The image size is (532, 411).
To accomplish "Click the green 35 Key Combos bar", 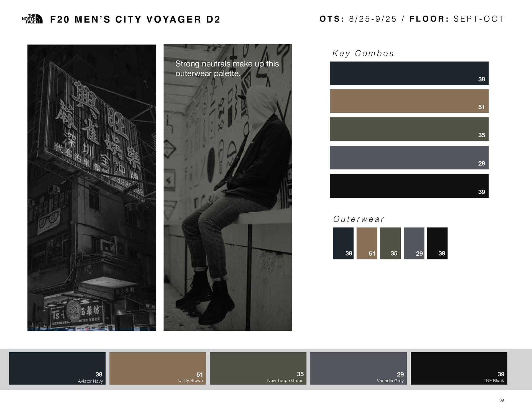I will [x=409, y=129].
